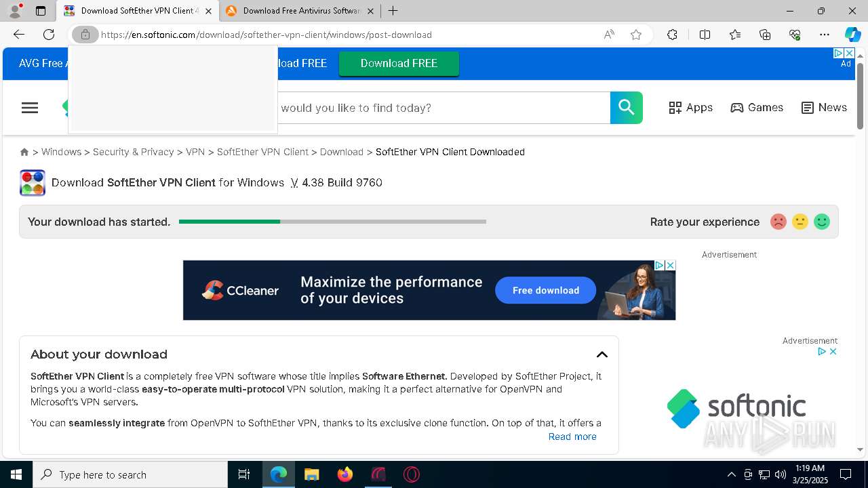Open the Games section
Screen dimensions: 868x488
click(757, 108)
